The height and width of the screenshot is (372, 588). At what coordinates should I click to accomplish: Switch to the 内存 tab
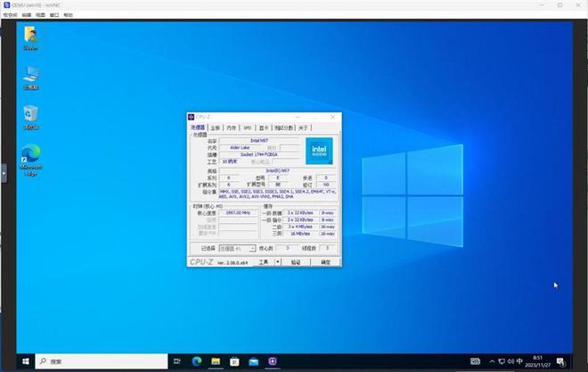click(x=232, y=128)
